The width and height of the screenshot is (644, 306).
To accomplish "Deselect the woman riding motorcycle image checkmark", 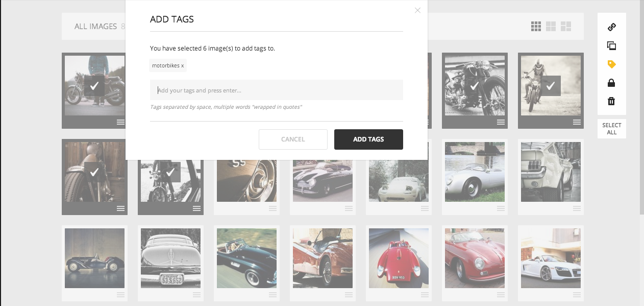I will pos(550,86).
